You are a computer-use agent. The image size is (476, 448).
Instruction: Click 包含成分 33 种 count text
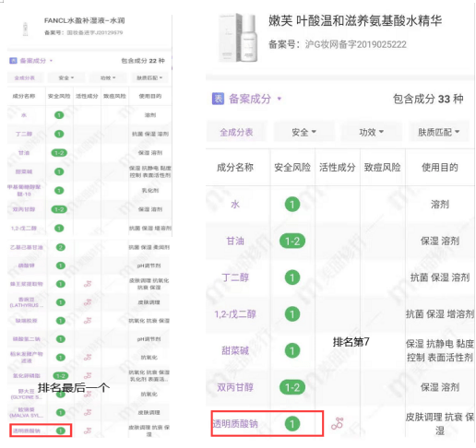click(x=428, y=99)
